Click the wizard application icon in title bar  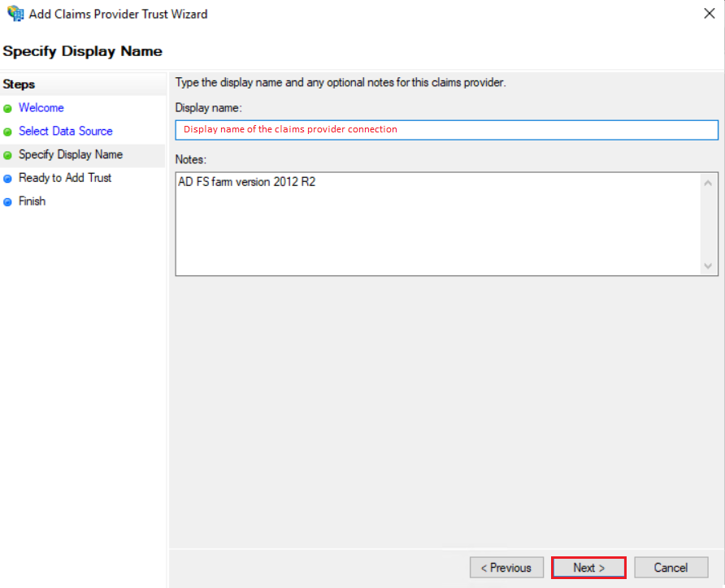pos(15,13)
